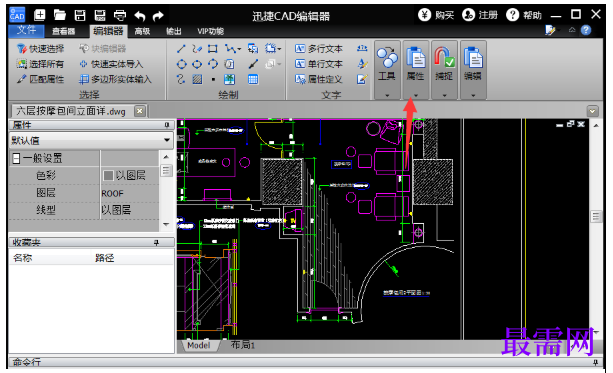Select the Point draw tool

pyautogui.click(x=213, y=79)
